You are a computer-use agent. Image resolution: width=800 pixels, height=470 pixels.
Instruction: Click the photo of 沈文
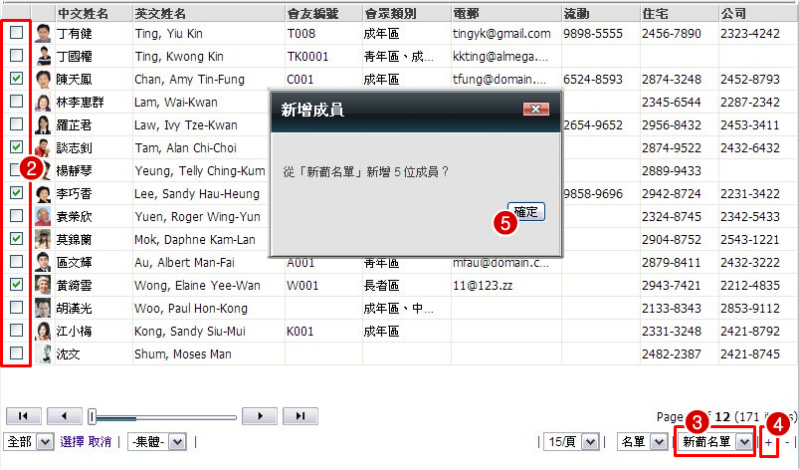click(43, 354)
